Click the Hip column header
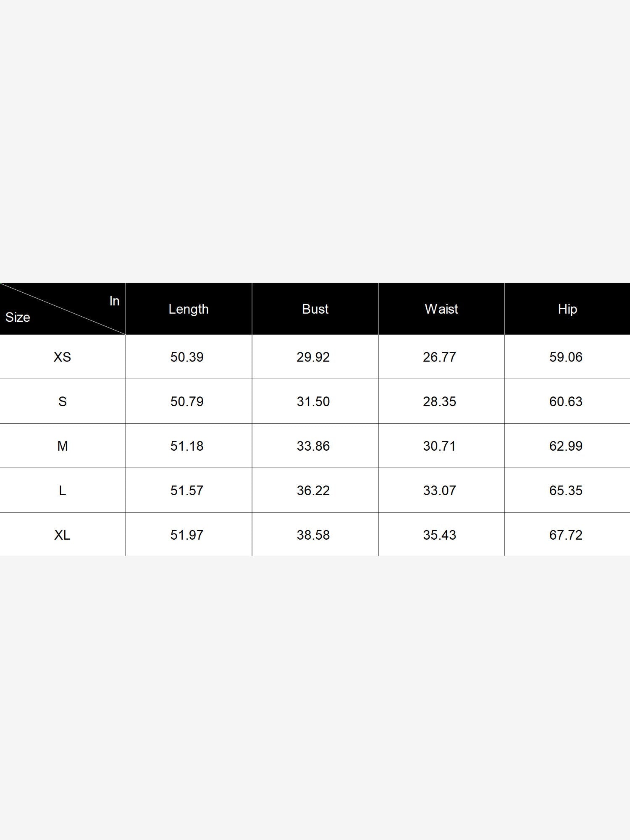 tap(567, 309)
